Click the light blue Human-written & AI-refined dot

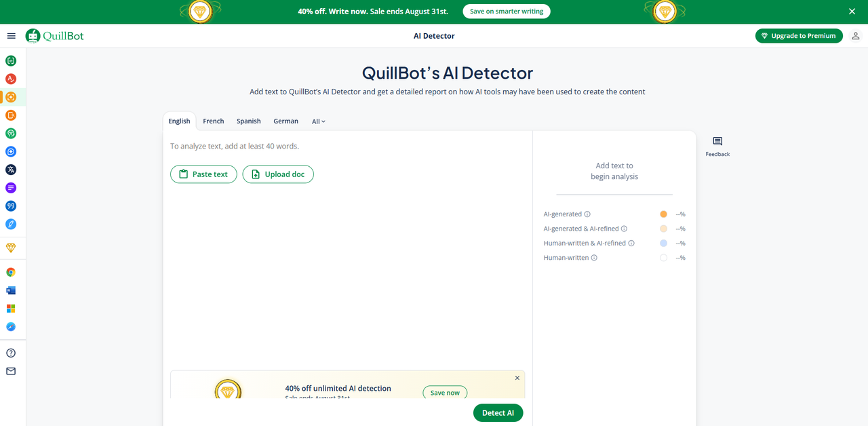(663, 244)
